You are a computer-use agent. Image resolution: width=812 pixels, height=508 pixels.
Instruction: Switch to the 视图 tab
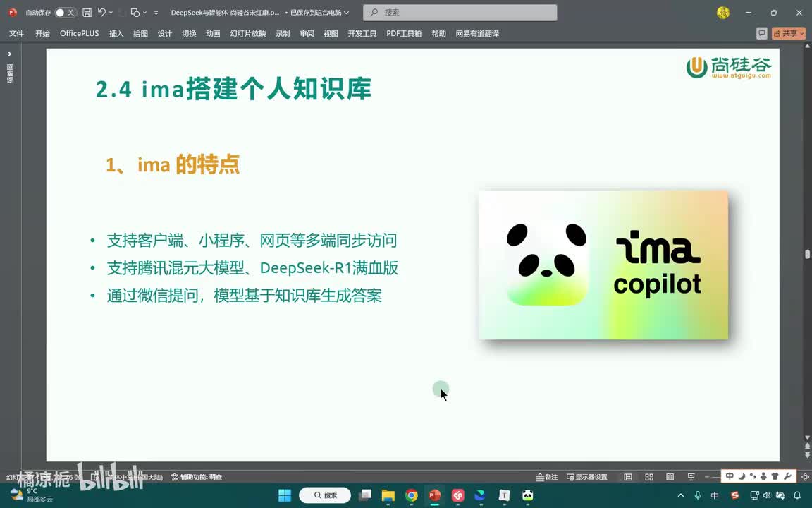click(331, 33)
